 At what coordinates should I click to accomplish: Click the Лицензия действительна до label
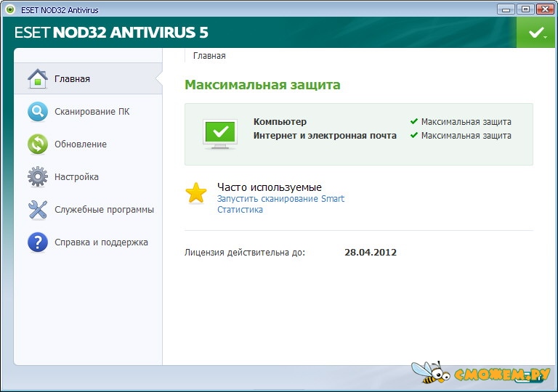[245, 253]
